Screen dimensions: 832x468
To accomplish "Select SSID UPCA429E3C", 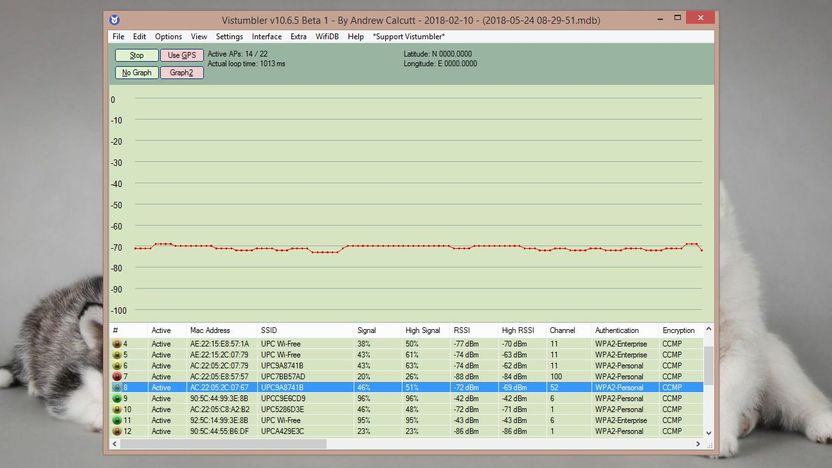I will 282,431.
